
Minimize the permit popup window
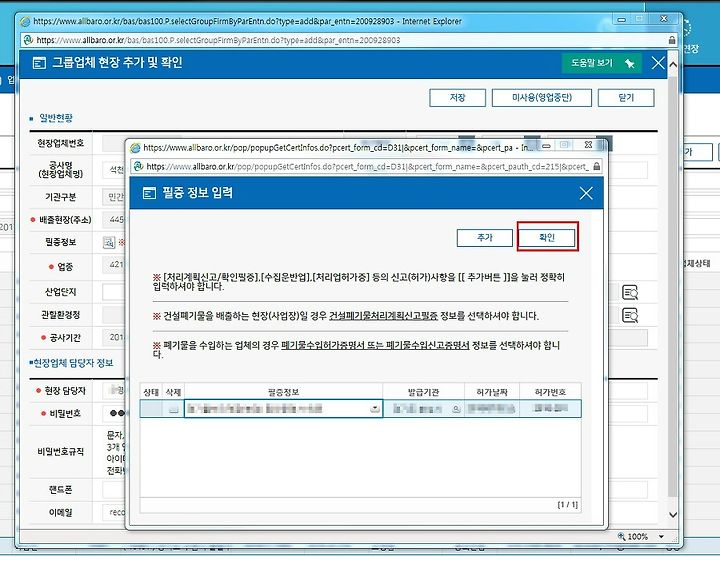tap(546, 146)
